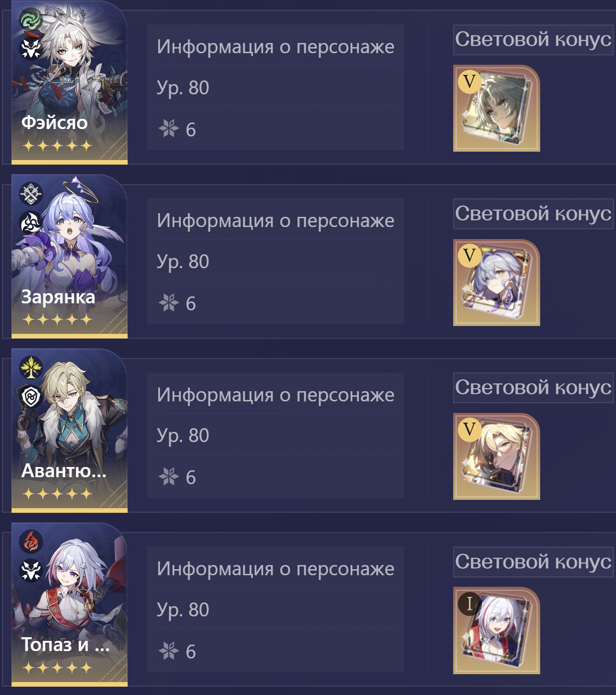This screenshot has width=616, height=695.
Task: Click the eidolon snowflake icon in Фэйсяо's info
Action: coord(168,129)
